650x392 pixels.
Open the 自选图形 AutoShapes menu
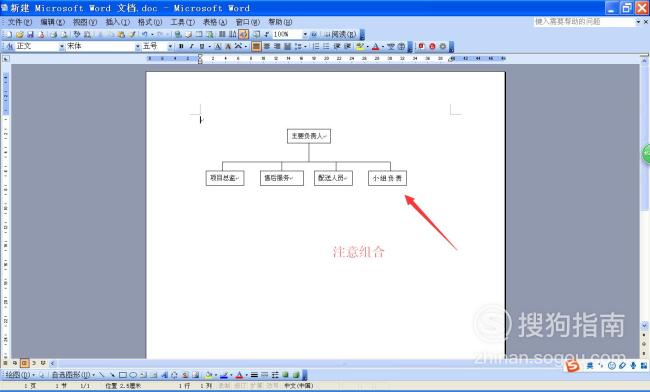(x=73, y=375)
